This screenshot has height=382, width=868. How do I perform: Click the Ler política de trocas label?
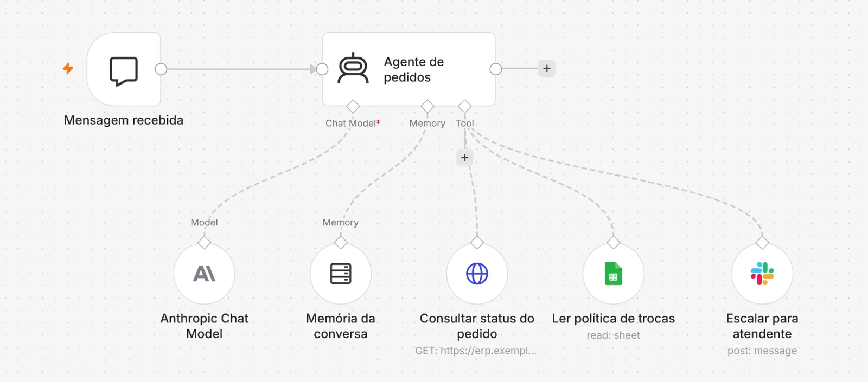(614, 319)
